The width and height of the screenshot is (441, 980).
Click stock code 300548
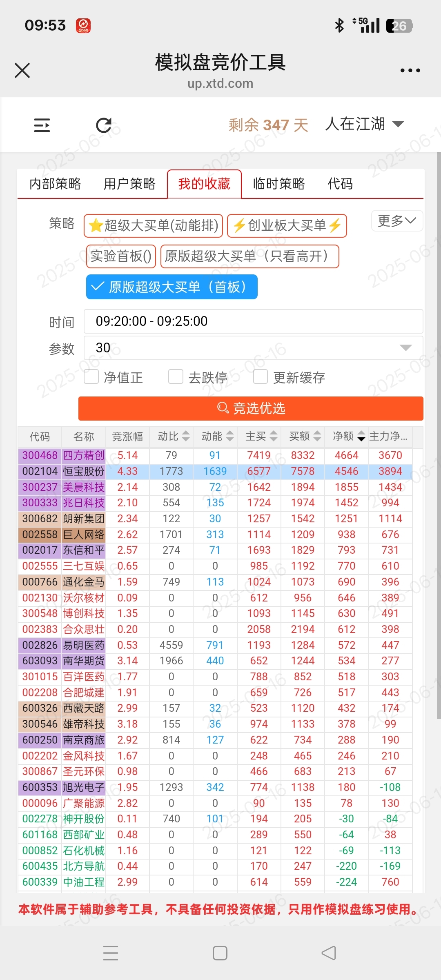[40, 613]
